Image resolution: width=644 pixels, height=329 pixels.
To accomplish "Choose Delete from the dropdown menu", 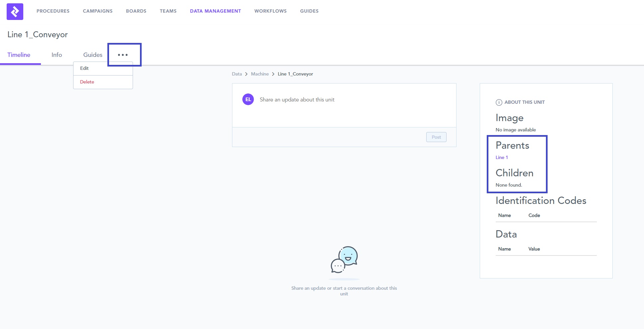I will (x=87, y=82).
